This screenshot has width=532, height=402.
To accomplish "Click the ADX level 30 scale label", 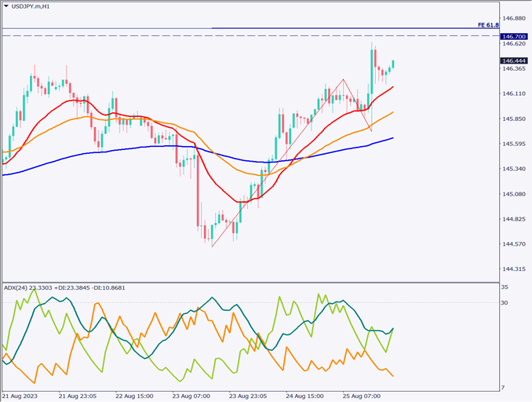I will pyautogui.click(x=506, y=303).
